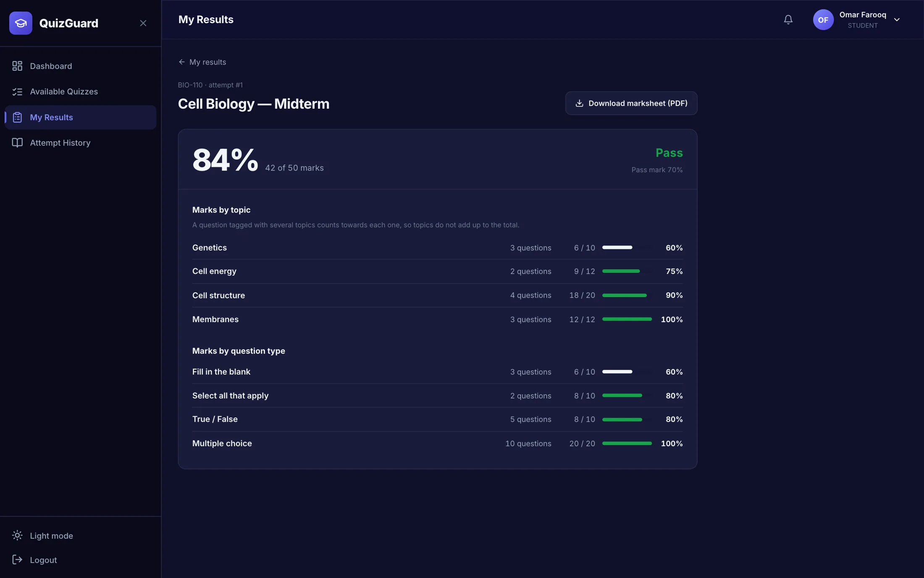
Task: Click the Logout door icon
Action: (x=17, y=560)
